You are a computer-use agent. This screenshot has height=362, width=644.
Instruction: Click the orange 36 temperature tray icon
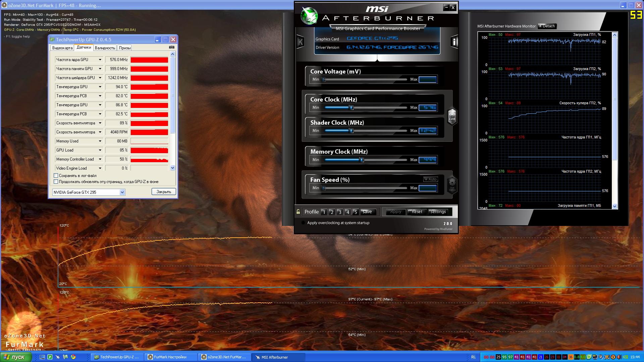(x=571, y=357)
